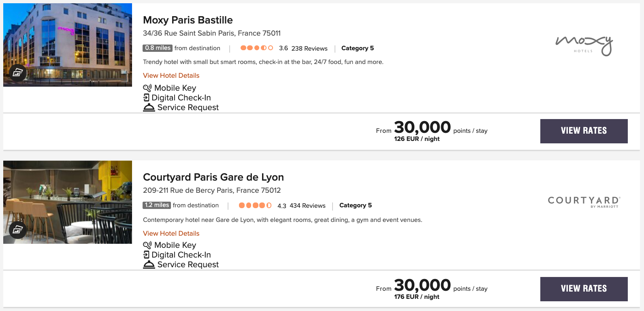This screenshot has height=311, width=644.
Task: Open the photo gallery icon on Moxy hotel image
Action: (17, 73)
